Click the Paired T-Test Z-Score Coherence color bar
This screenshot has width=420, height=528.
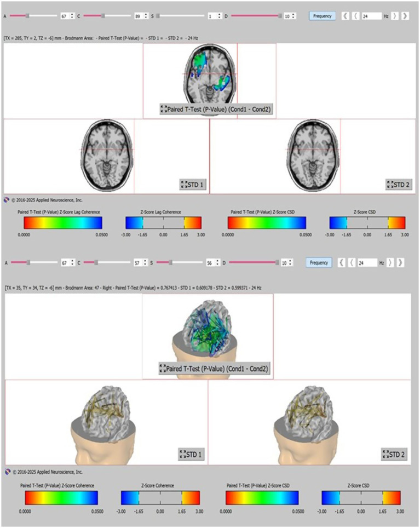click(x=61, y=498)
